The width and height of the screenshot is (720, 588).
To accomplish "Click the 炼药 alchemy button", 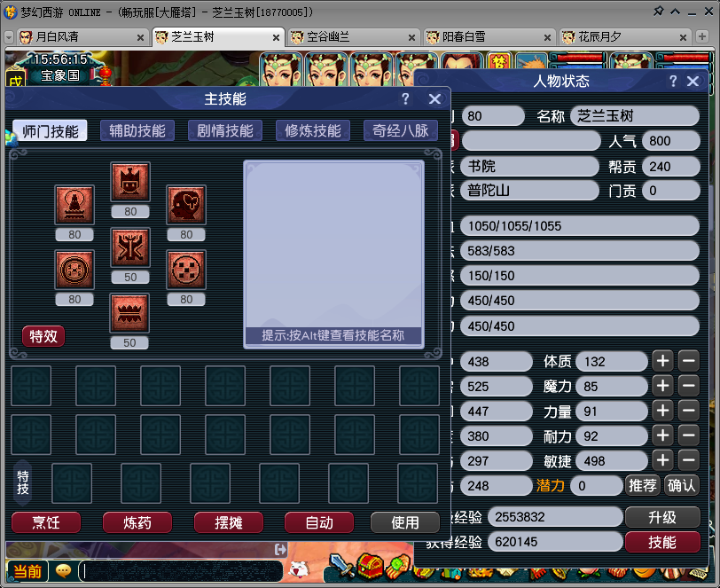I will tap(137, 522).
